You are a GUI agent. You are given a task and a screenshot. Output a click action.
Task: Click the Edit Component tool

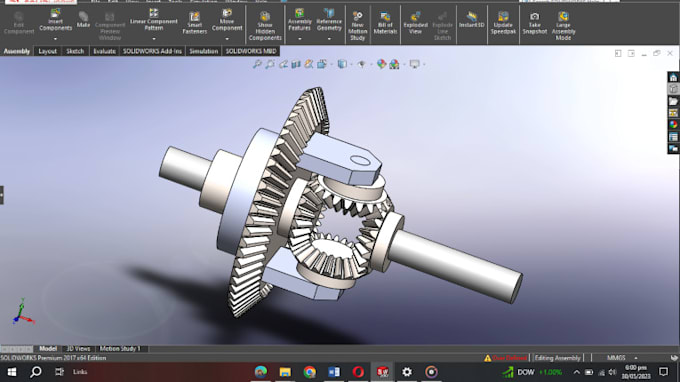click(19, 23)
